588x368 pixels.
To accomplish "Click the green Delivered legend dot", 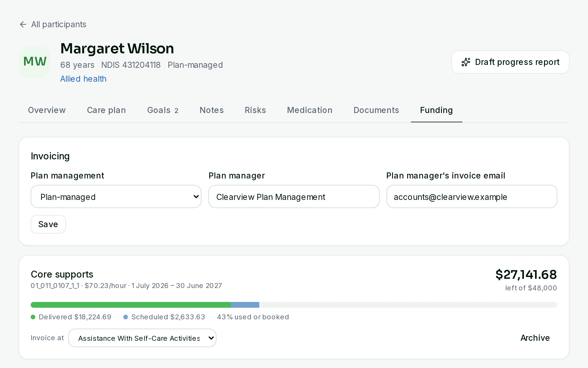I will (x=33, y=317).
